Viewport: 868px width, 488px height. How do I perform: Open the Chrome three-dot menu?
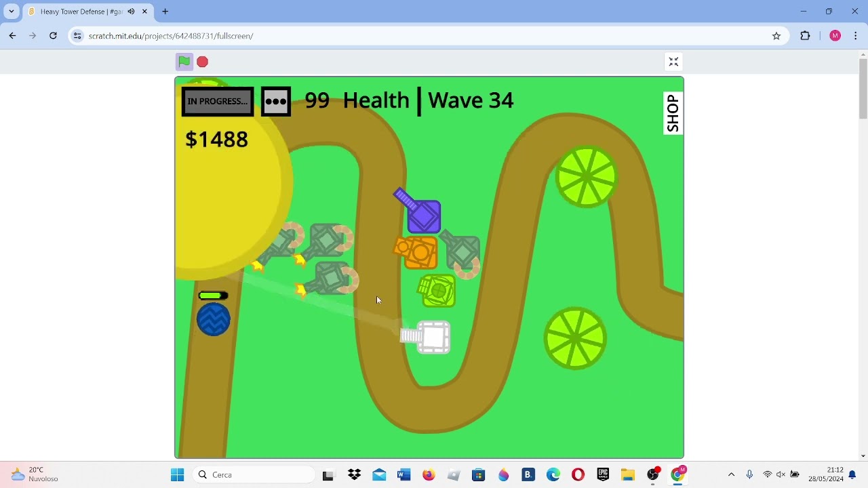tap(856, 36)
